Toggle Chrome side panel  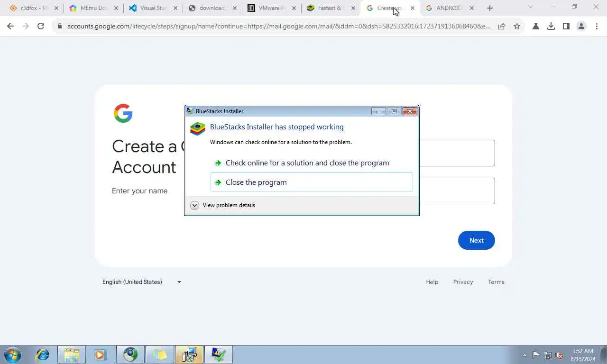[566, 27]
